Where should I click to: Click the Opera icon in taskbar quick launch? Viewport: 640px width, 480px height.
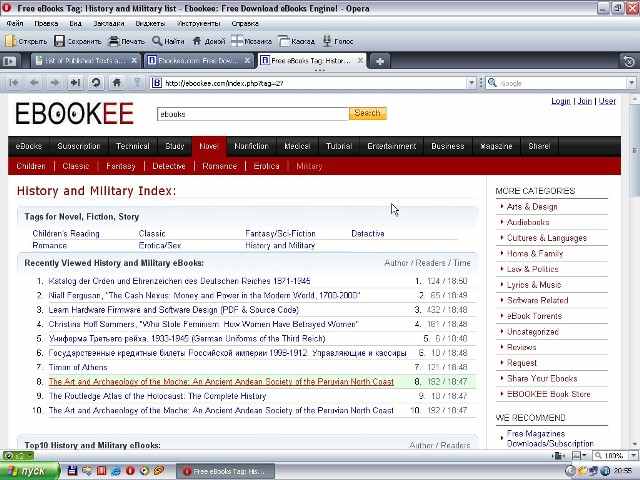click(130, 471)
